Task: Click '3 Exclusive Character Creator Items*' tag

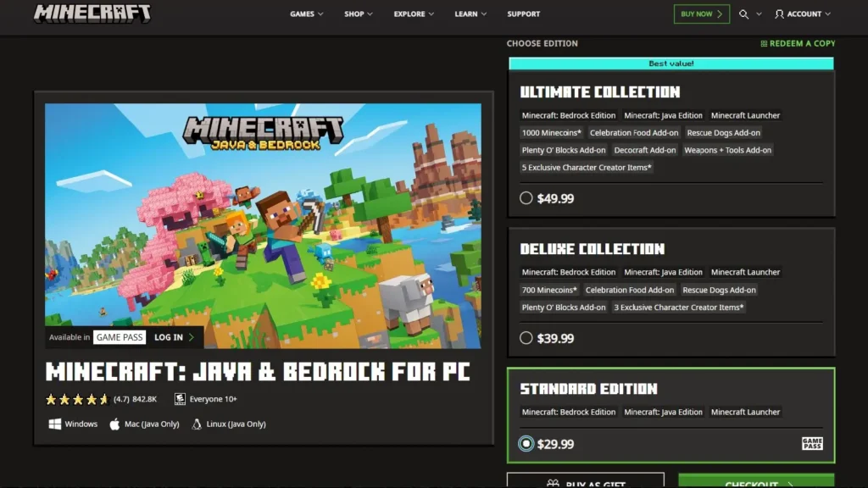Action: [679, 307]
